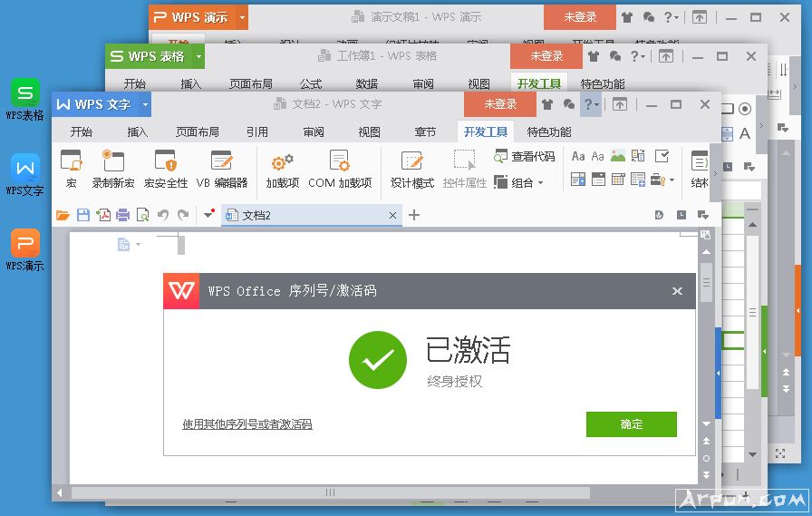Click 录制新宏 record new macro
This screenshot has height=516, width=812.
(x=113, y=169)
